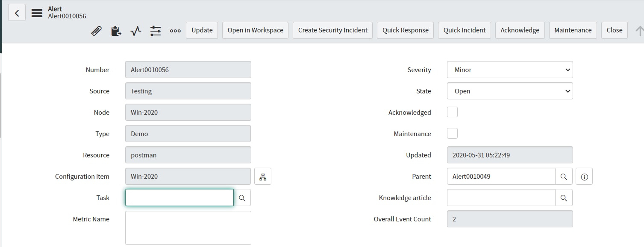
Task: Open the Alert form context menu
Action: [x=36, y=12]
